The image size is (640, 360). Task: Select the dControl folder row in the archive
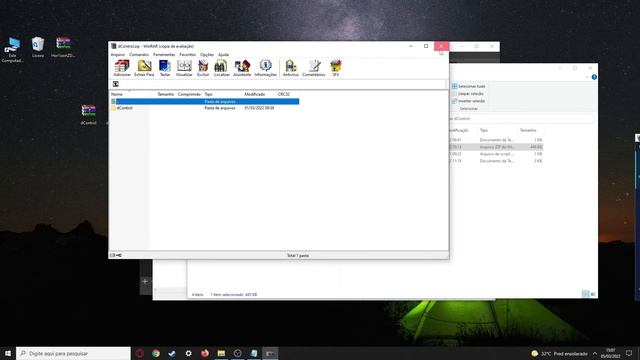(204, 108)
